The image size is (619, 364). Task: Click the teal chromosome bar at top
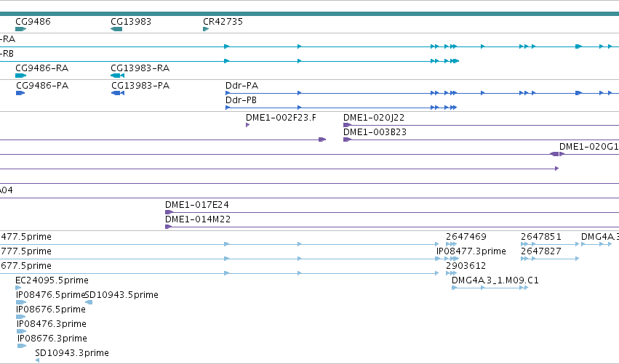[310, 14]
